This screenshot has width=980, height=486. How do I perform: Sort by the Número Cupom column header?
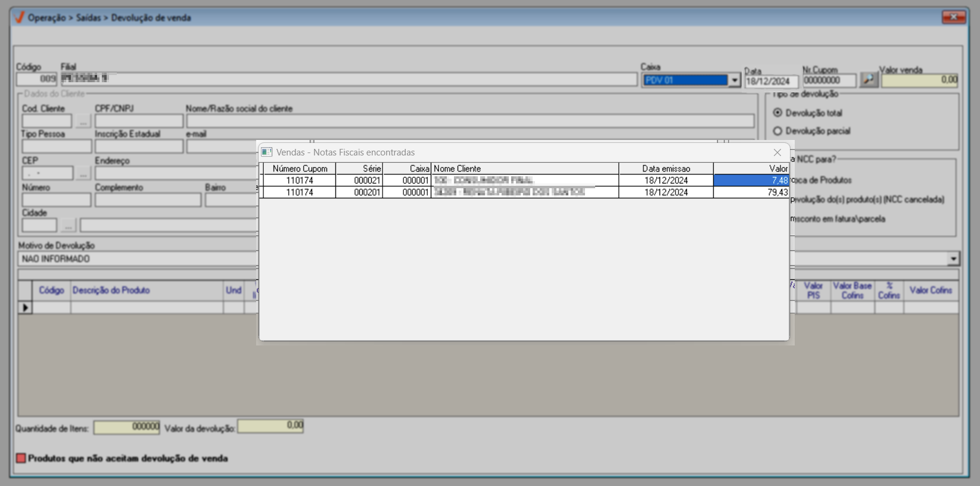coord(300,169)
